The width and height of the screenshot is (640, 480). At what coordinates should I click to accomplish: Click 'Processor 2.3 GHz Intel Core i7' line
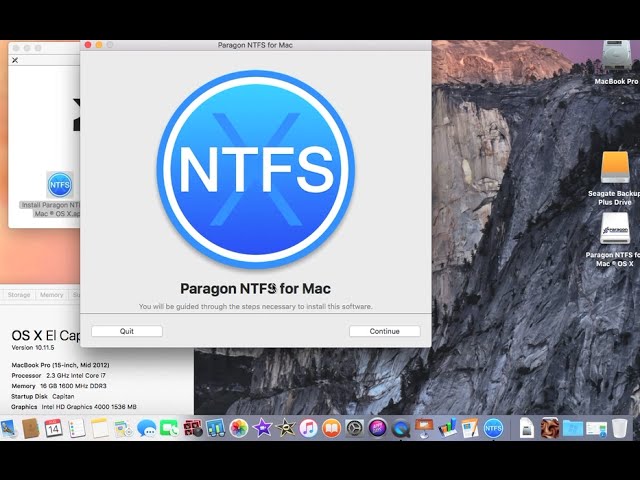[x=58, y=376]
